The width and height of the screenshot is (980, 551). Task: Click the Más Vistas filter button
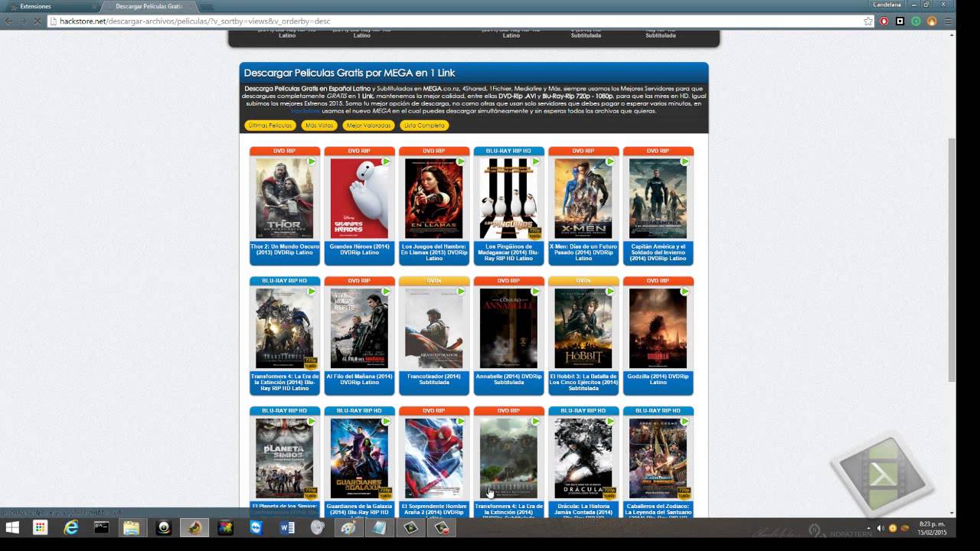319,126
